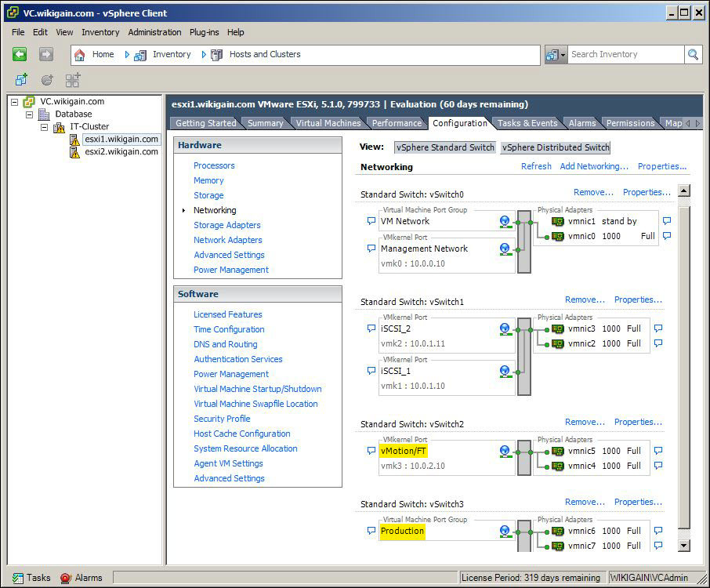710x588 pixels.
Task: Switch to the Virtual Machines tab
Action: tap(328, 123)
